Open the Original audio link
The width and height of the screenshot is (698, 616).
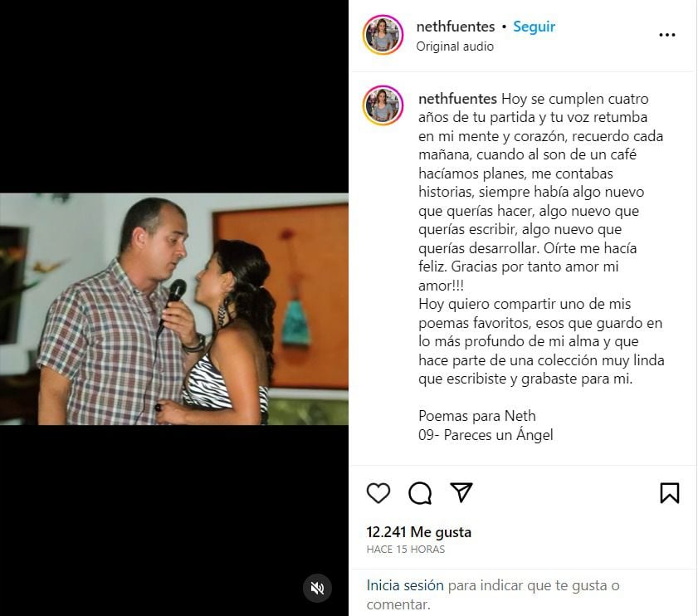[x=455, y=46]
